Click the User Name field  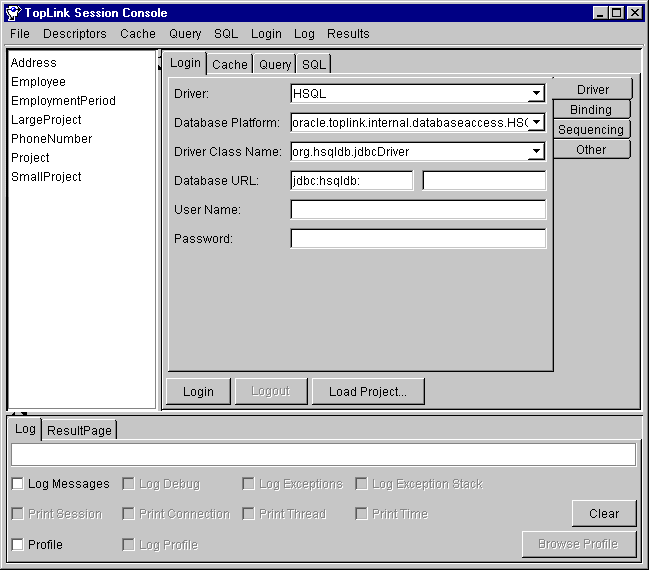(x=418, y=209)
